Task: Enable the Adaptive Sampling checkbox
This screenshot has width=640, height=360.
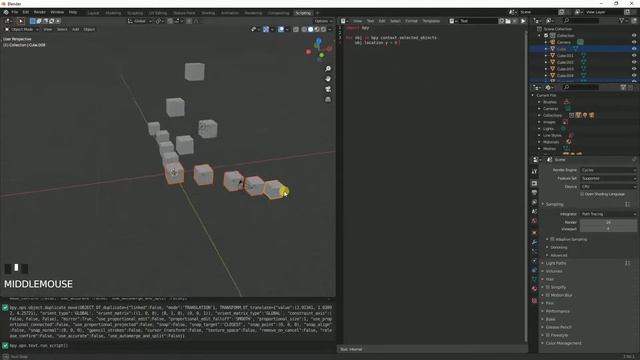Action: point(552,239)
